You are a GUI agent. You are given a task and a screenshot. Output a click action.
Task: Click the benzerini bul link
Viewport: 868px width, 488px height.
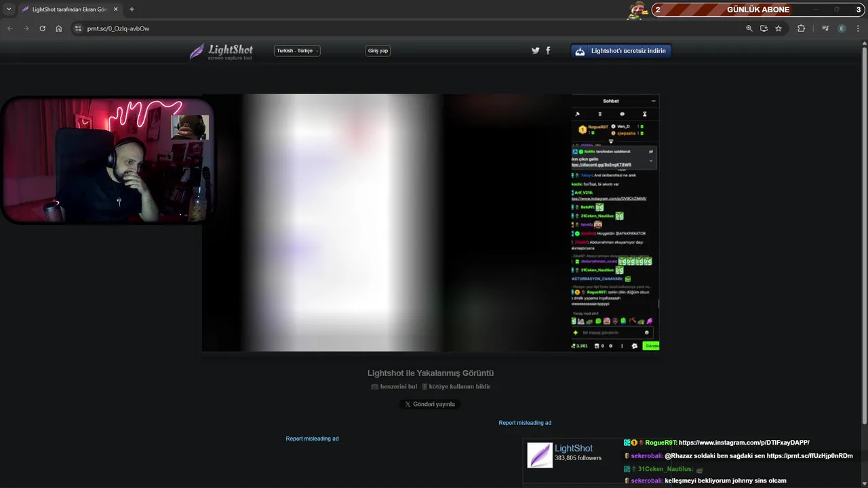coord(394,386)
